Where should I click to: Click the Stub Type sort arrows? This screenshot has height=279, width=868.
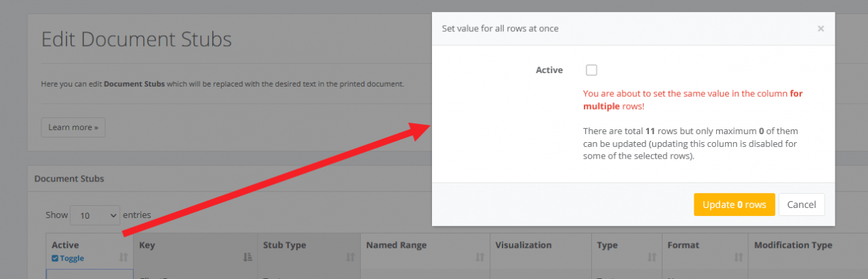(x=351, y=257)
